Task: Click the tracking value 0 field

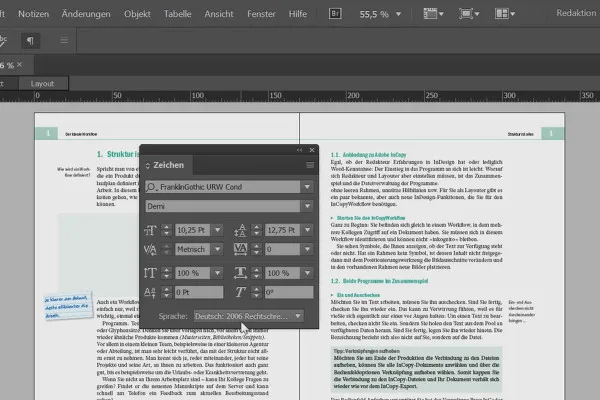Action: click(x=283, y=250)
